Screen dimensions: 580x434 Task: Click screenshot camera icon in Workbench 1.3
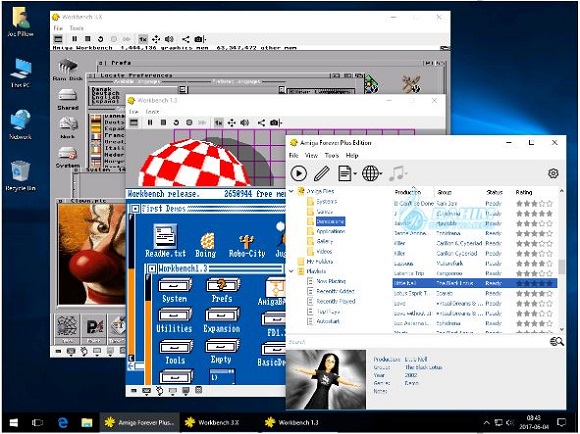click(274, 122)
